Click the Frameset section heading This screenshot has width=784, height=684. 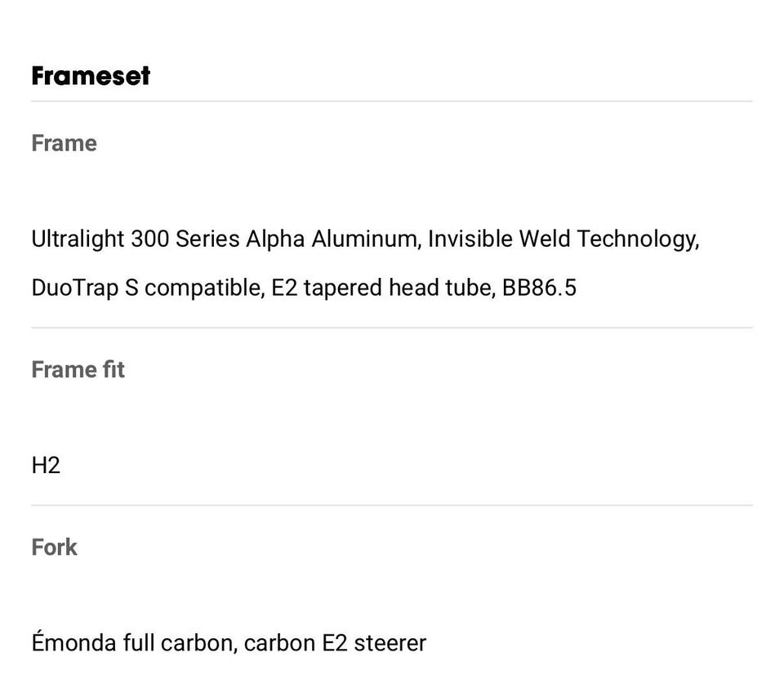91,76
